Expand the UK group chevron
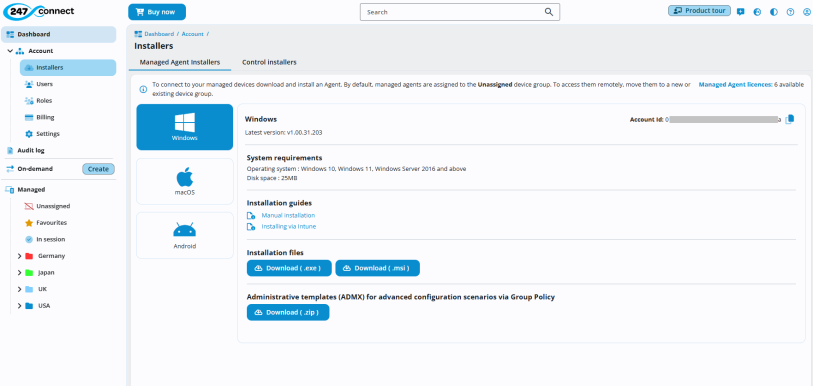This screenshot has width=813, height=386. pyautogui.click(x=19, y=290)
